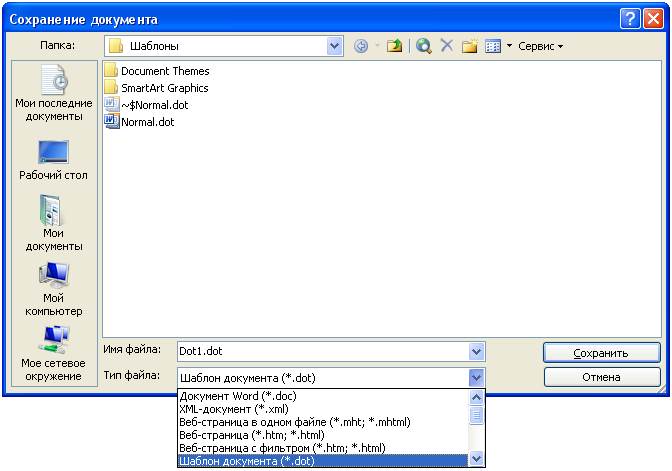The image size is (672, 471).
Task: Select the SmartArt Graphics folder
Action: (x=156, y=88)
